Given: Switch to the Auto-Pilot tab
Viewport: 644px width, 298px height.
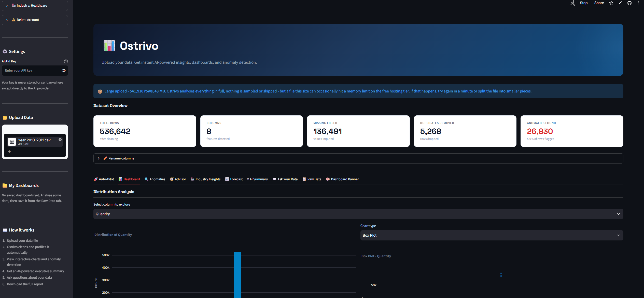Looking at the screenshot, I should (104, 179).
